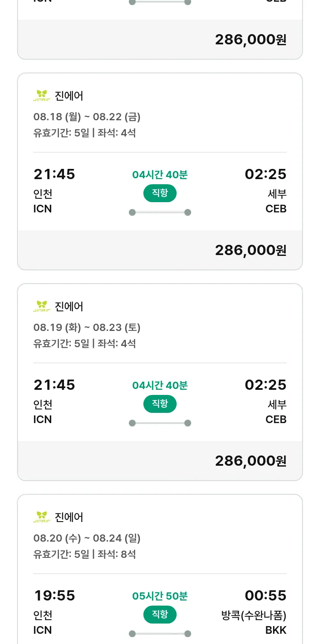The image size is (320, 644).
Task: Tap 직항 badge on the 08.18 flight
Action: click(160, 193)
